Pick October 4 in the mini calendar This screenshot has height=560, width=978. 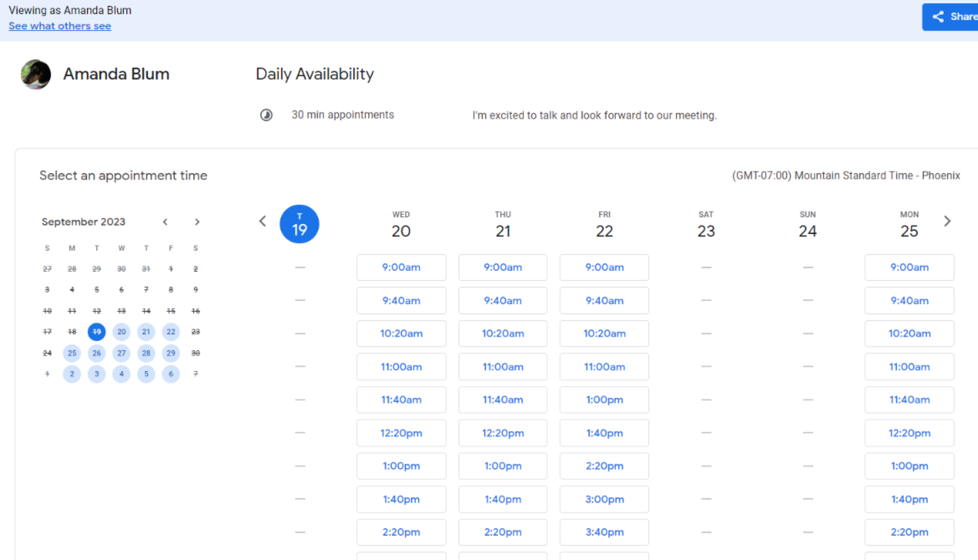[x=121, y=374]
